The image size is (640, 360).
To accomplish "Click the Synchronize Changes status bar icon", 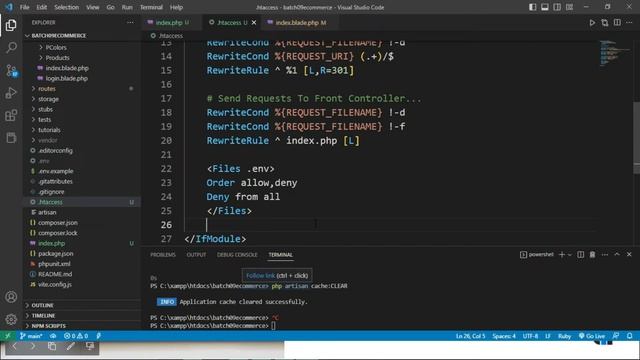I will pos(53,336).
